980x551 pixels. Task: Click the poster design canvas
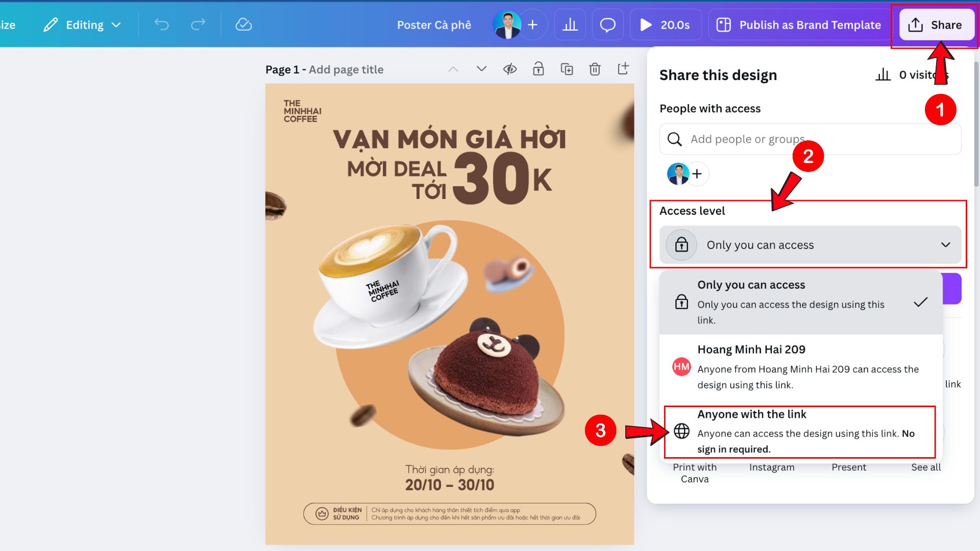click(x=450, y=314)
